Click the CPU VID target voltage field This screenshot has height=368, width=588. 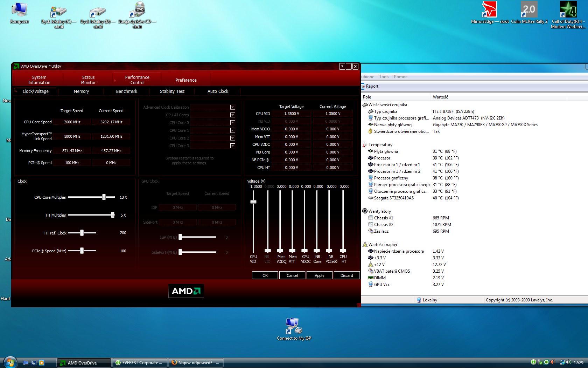point(292,114)
